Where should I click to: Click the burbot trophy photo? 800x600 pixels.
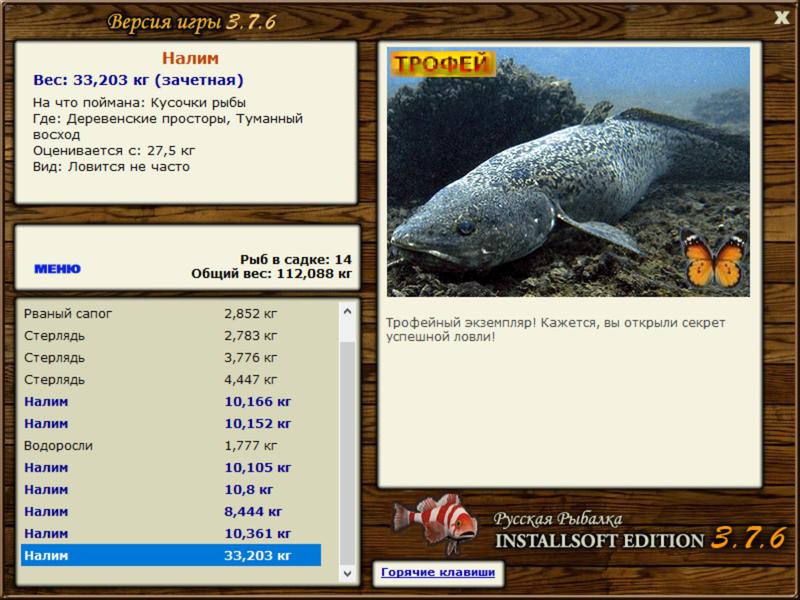coord(568,172)
